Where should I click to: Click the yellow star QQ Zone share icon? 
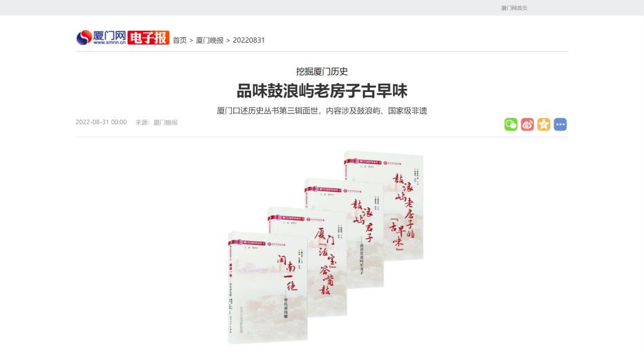(544, 124)
